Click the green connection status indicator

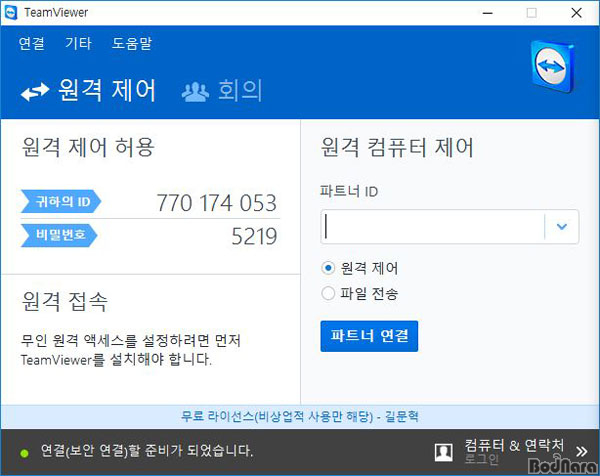click(x=24, y=453)
